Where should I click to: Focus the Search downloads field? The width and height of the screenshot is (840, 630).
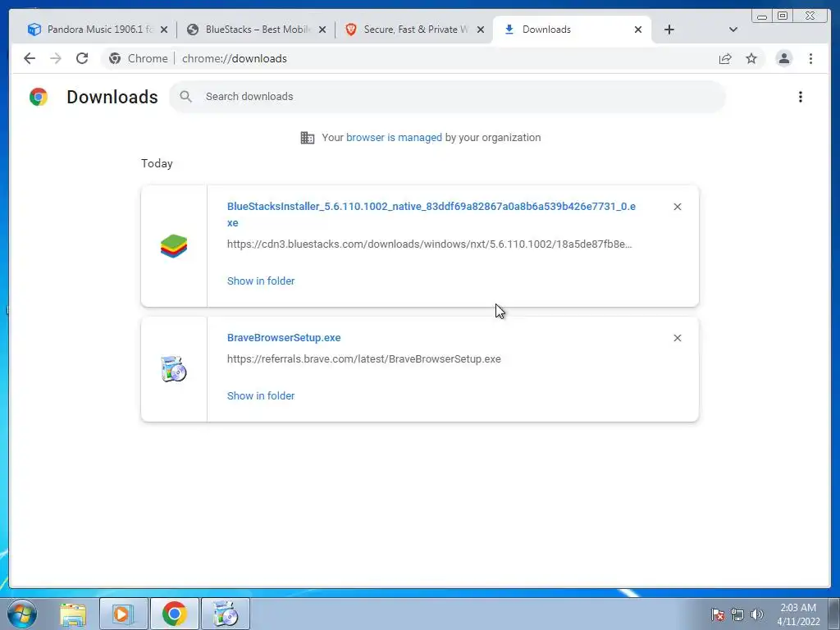coord(447,97)
